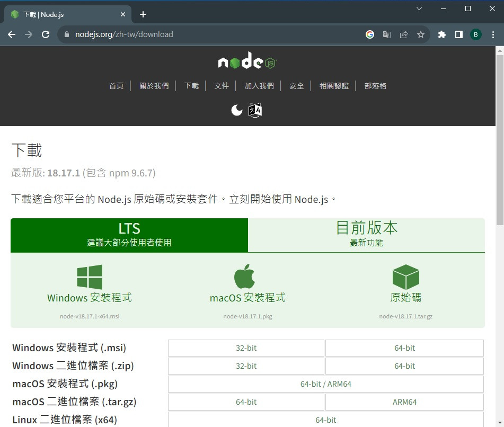Download Linux x64 64-bit binary
504x427 pixels.
325,420
